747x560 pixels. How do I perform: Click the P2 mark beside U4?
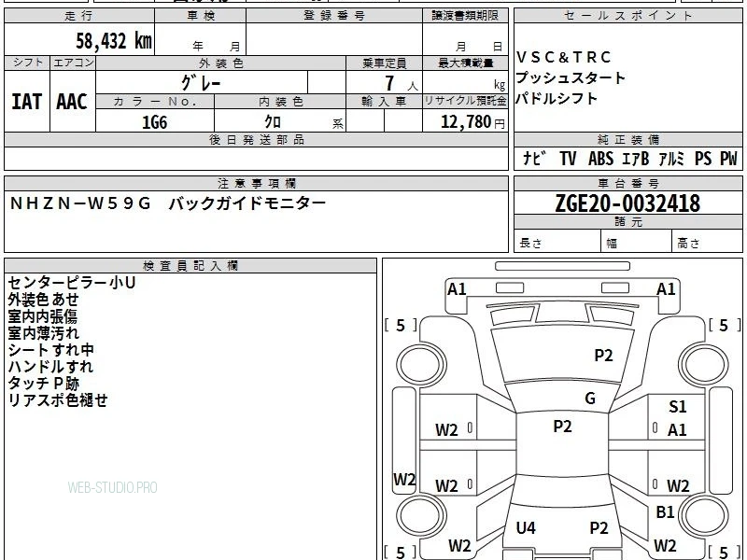[x=599, y=527]
